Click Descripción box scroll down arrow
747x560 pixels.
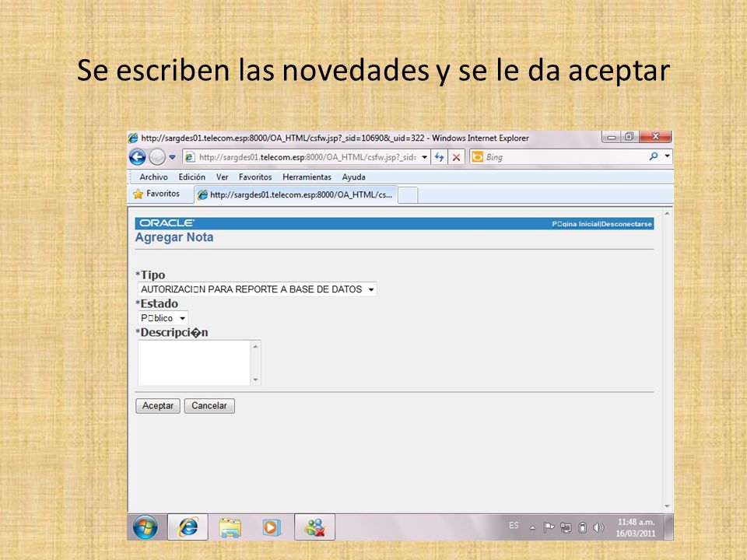pos(255,380)
